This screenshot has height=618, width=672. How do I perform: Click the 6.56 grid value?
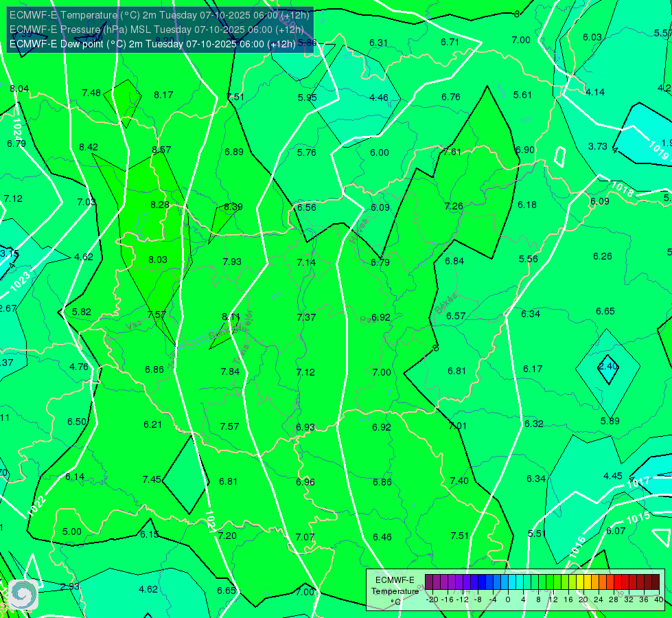(x=306, y=207)
